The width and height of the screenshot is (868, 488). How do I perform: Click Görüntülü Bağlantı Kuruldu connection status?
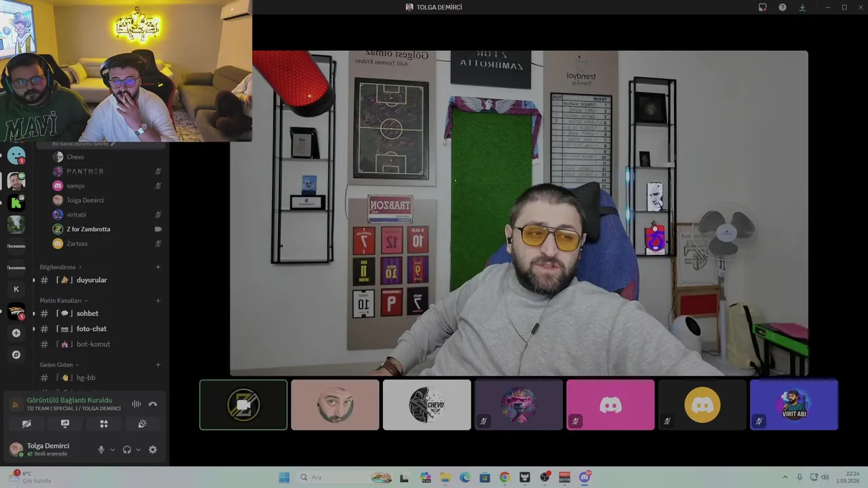coord(69,400)
